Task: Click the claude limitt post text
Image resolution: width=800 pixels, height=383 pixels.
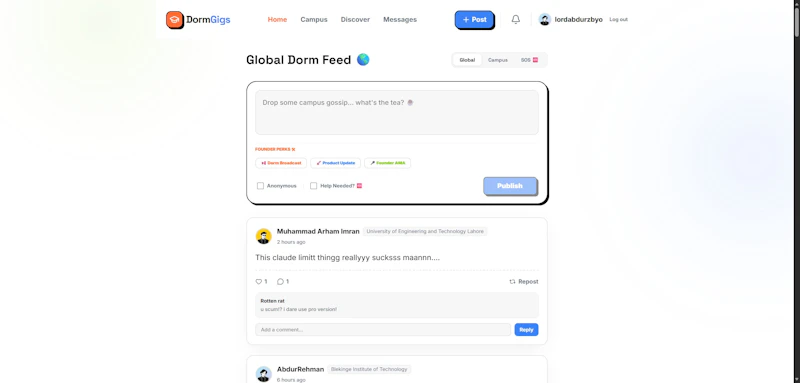Action: point(347,258)
